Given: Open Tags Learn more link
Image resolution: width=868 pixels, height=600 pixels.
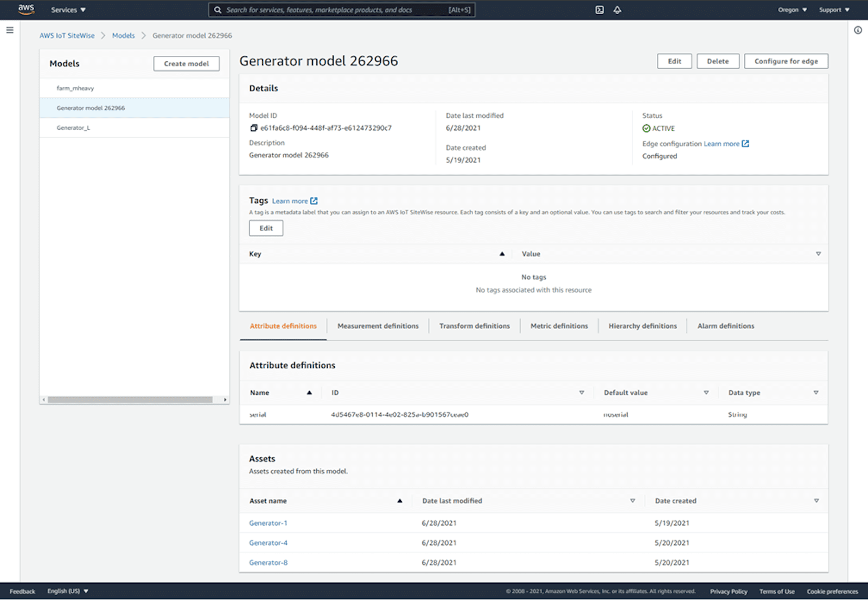Looking at the screenshot, I should [290, 201].
